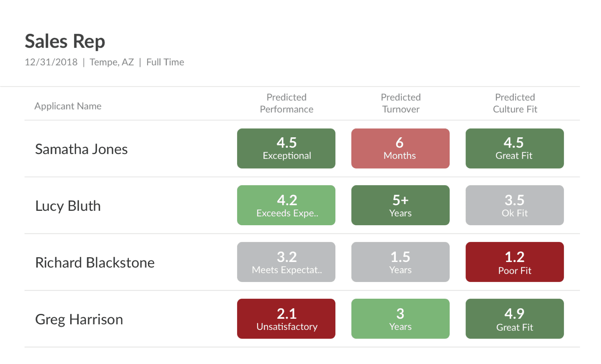Click the 6 Months turnover badge
This screenshot has height=364, width=601.
(x=400, y=148)
